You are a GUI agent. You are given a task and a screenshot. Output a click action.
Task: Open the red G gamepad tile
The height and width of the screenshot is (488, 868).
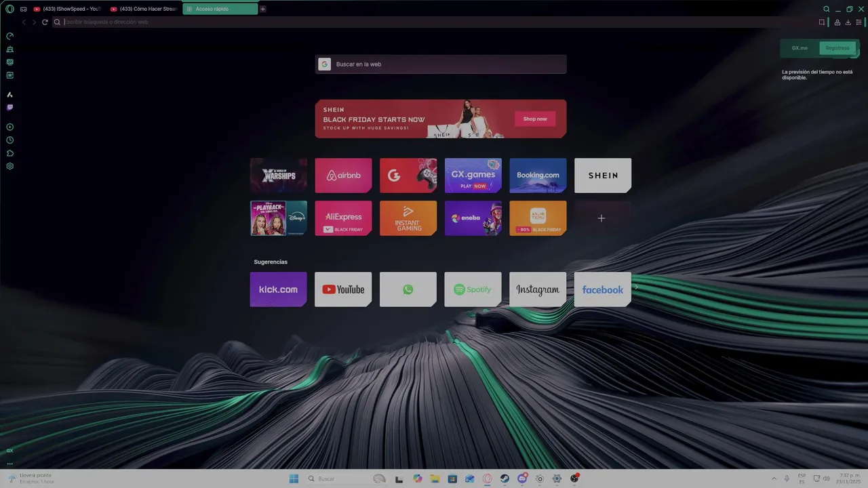(408, 176)
